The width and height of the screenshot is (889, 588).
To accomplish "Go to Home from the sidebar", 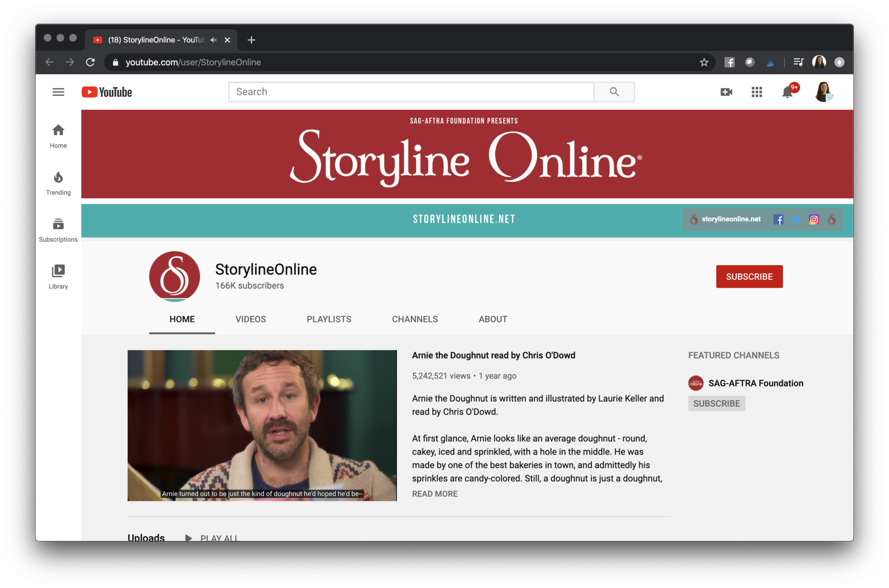I will pyautogui.click(x=58, y=136).
